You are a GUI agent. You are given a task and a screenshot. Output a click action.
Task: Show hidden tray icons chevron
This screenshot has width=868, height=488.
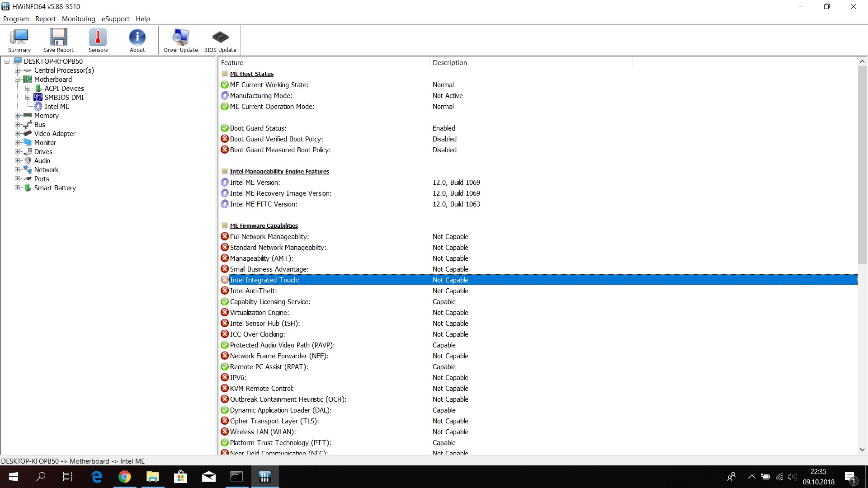pyautogui.click(x=751, y=477)
